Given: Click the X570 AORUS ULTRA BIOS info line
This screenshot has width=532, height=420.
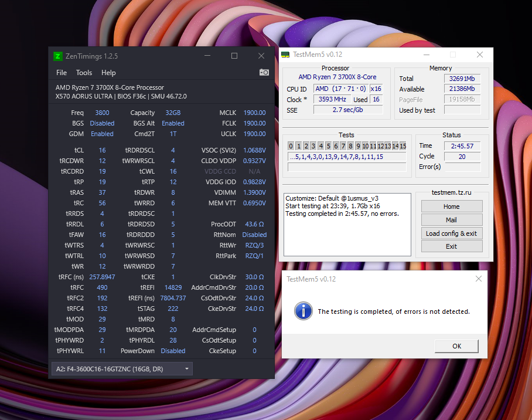Looking at the screenshot, I should [x=121, y=96].
